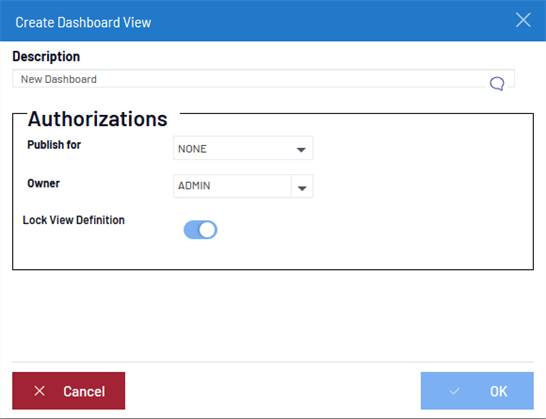Click the white knob of the toggle switch
546x419 pixels.
point(208,230)
